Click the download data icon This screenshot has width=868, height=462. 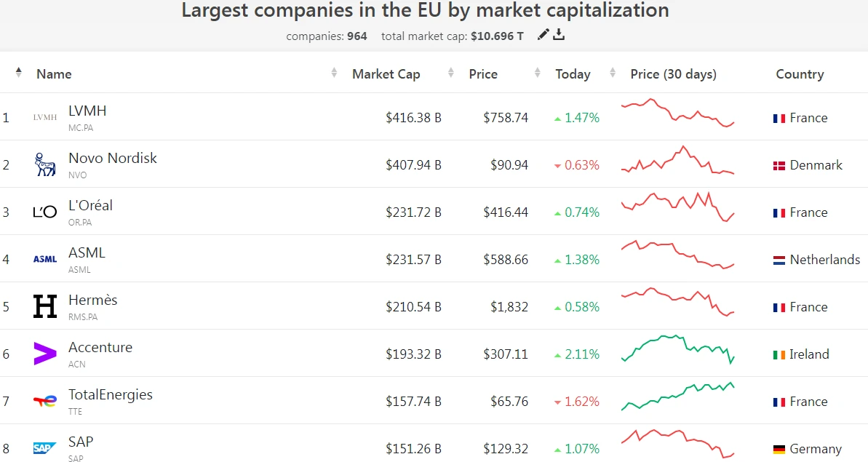click(559, 34)
